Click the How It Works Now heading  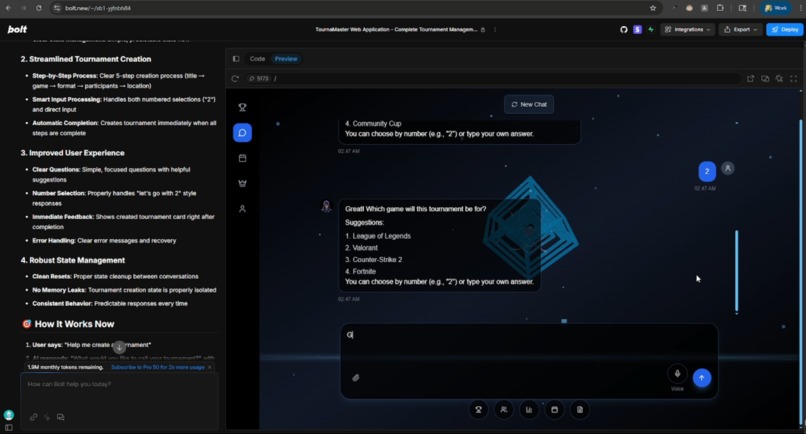tap(74, 324)
